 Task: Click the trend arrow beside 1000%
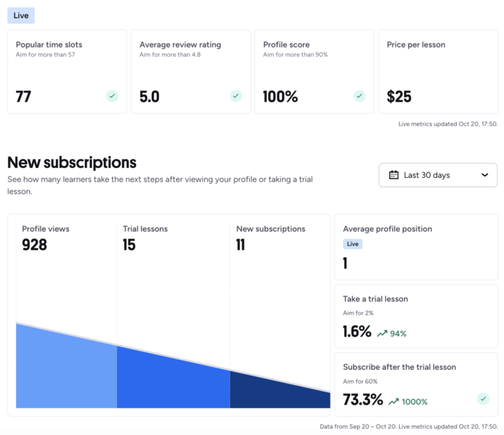click(394, 401)
